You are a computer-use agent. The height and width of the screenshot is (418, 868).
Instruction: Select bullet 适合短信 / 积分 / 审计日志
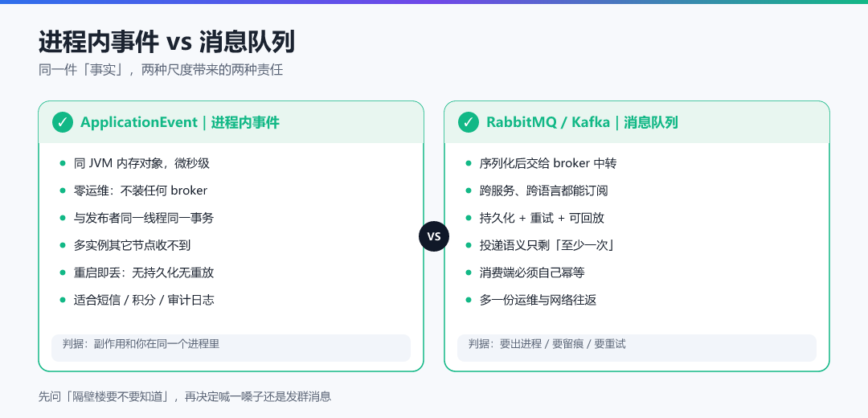[x=144, y=300]
